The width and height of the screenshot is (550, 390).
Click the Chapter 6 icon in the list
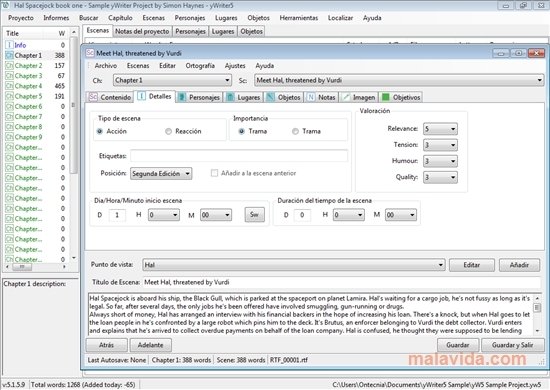coord(9,106)
